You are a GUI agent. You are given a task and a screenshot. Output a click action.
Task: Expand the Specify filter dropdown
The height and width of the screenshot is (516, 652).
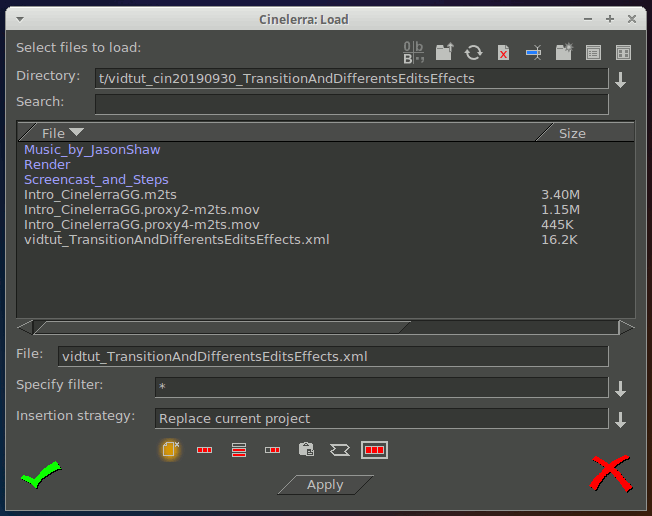[620, 389]
